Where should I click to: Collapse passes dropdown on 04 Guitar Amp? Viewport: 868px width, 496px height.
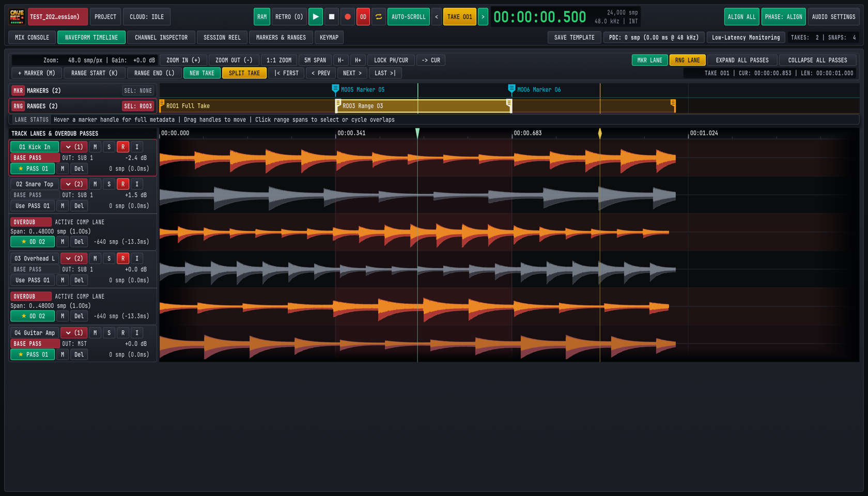pos(74,333)
